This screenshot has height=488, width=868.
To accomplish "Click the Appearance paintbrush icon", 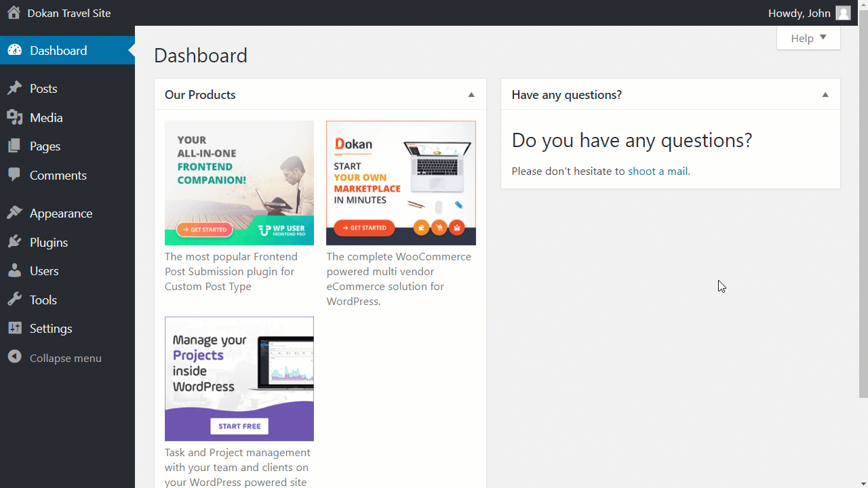I will (x=14, y=213).
